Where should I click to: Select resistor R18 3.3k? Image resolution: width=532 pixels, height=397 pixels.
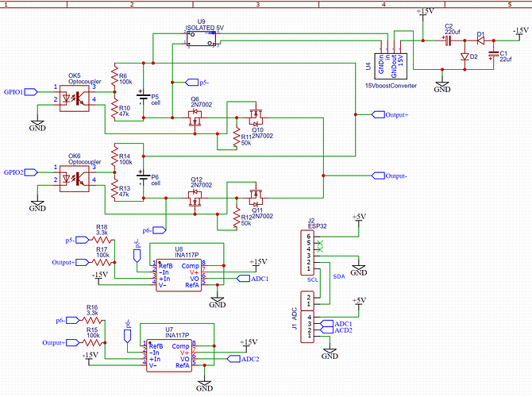pyautogui.click(x=102, y=241)
